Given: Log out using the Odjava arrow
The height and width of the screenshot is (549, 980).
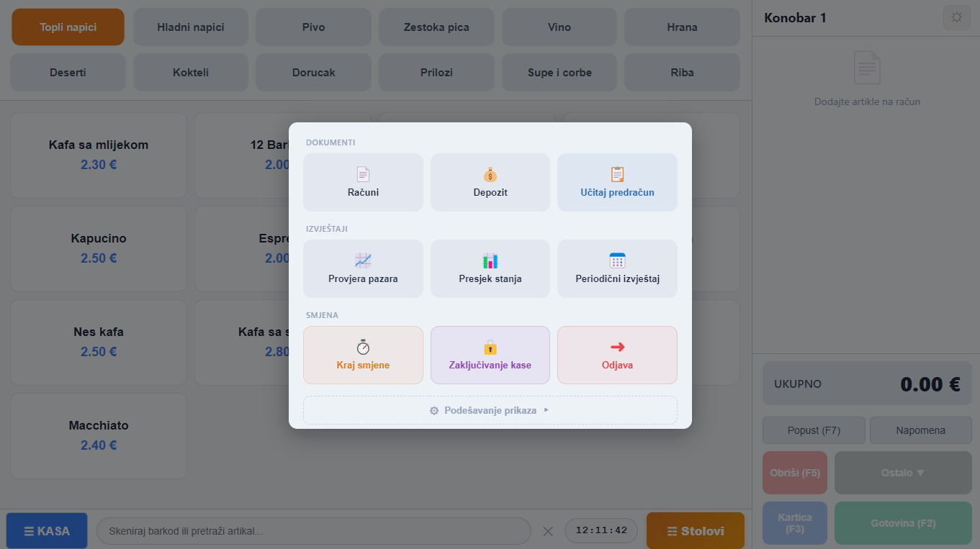Looking at the screenshot, I should 617,355.
